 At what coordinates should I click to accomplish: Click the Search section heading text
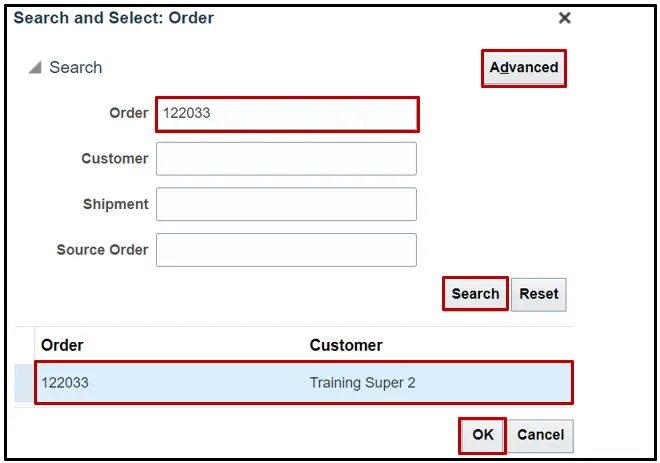pyautogui.click(x=76, y=68)
